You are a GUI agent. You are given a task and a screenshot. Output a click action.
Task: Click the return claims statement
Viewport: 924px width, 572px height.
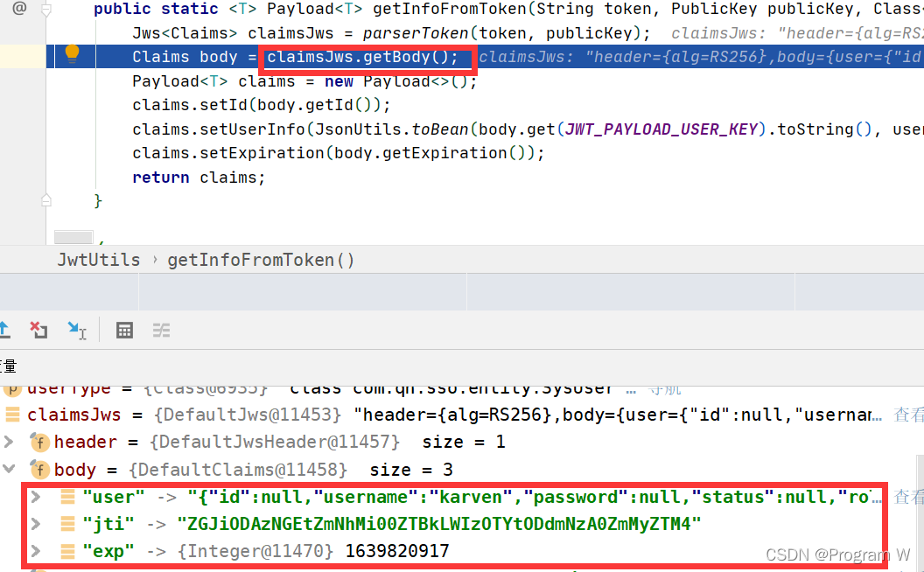click(x=199, y=178)
